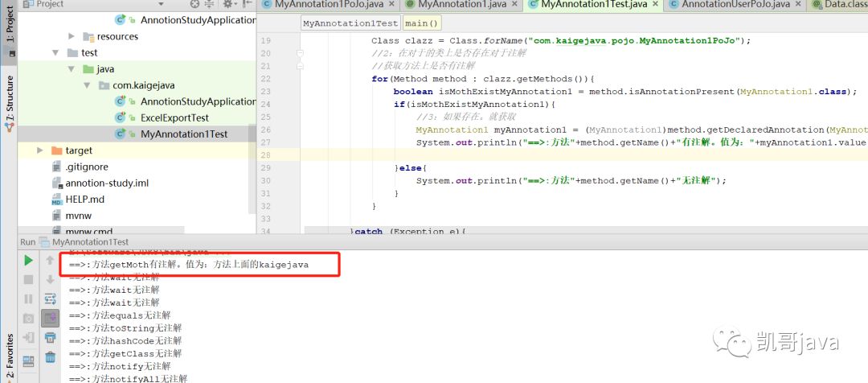Viewport: 868px width, 383px height.
Task: Click the Exit icon in Run panel
Action: [28, 338]
